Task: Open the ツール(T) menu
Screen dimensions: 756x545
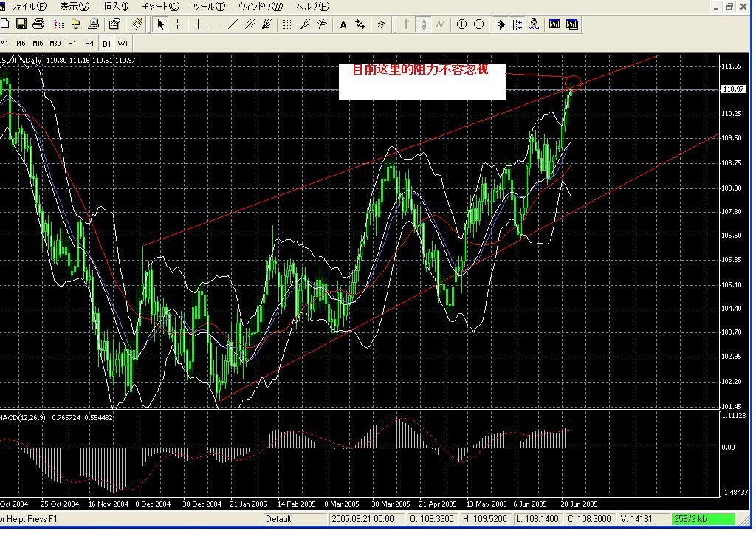Action: 208,7
